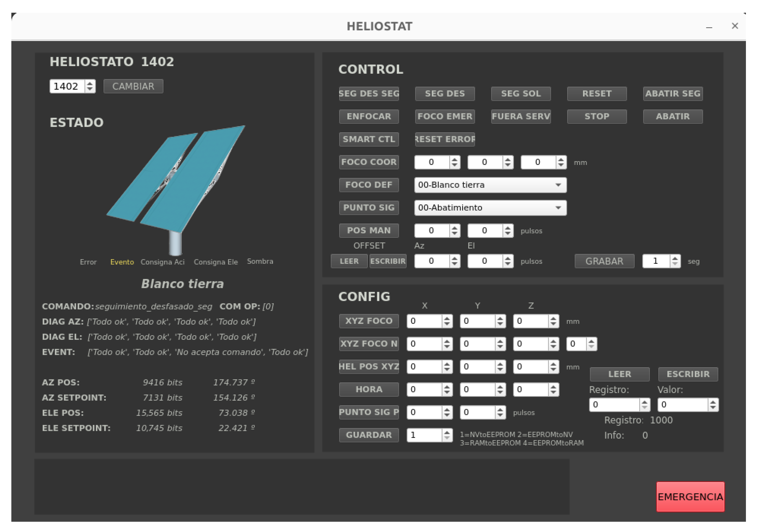Viewport: 757px width, 532px height.
Task: Increment the OFFSET Az pulsos spinner
Action: [455, 259]
